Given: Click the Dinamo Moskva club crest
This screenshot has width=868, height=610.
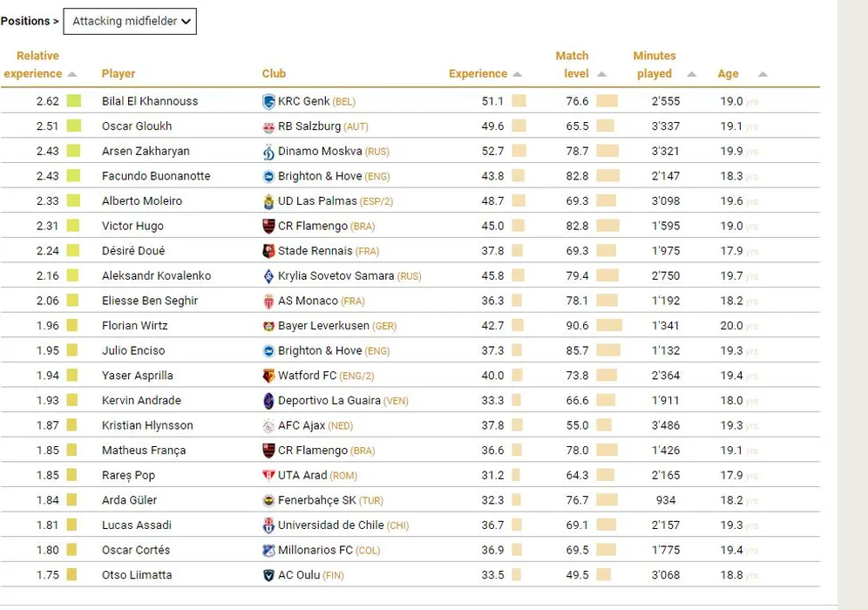Looking at the screenshot, I should (268, 152).
